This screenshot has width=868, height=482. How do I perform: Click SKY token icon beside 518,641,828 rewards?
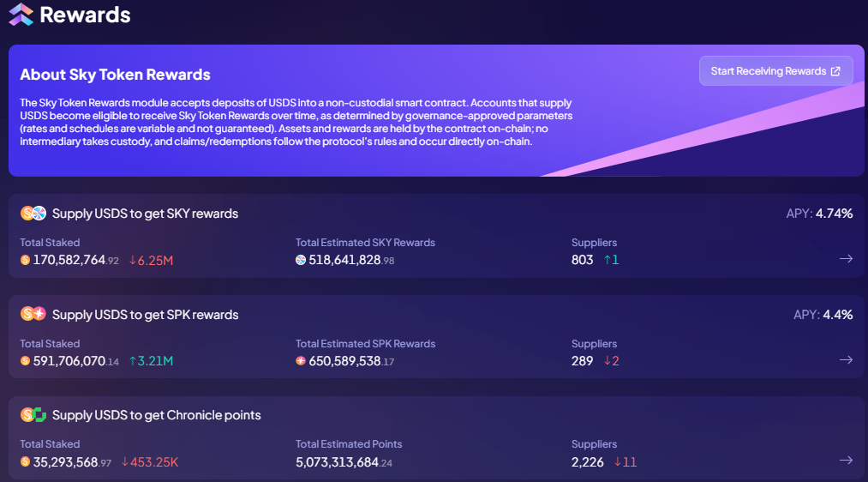tap(301, 260)
